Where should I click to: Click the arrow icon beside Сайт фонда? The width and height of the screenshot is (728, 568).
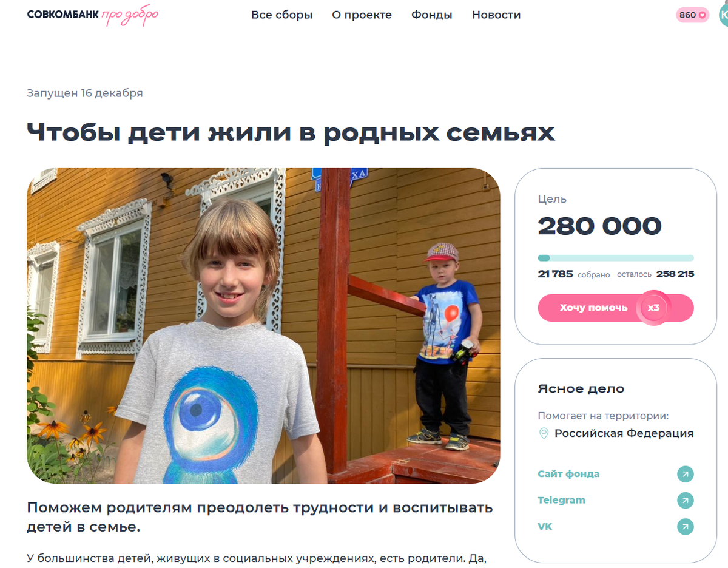click(x=685, y=474)
